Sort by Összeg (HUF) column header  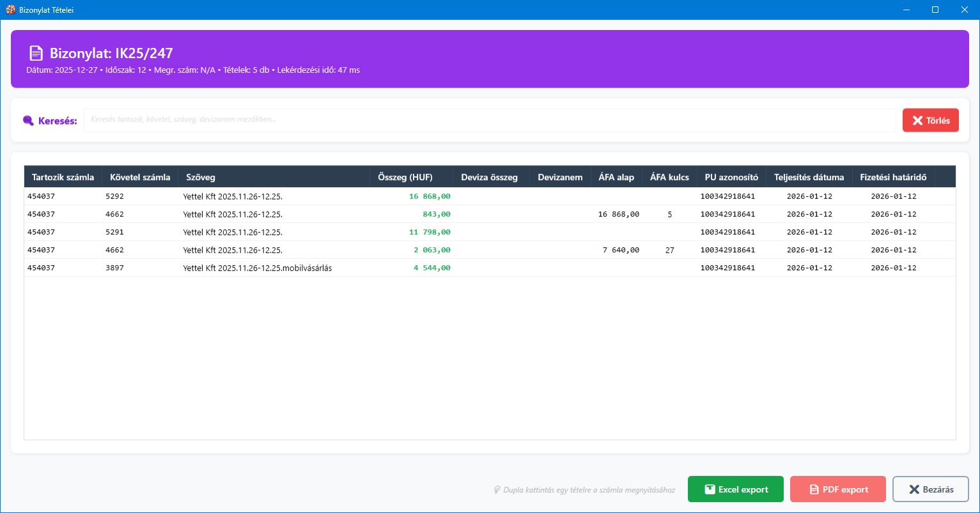click(410, 177)
